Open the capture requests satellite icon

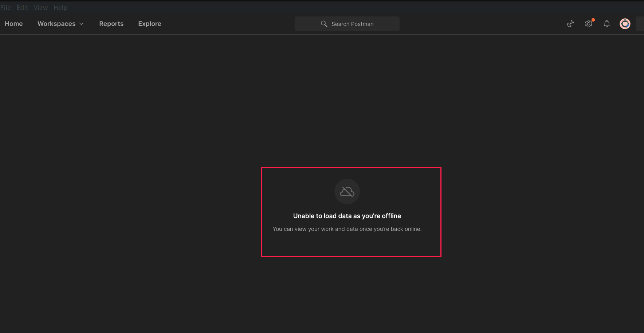tap(570, 24)
